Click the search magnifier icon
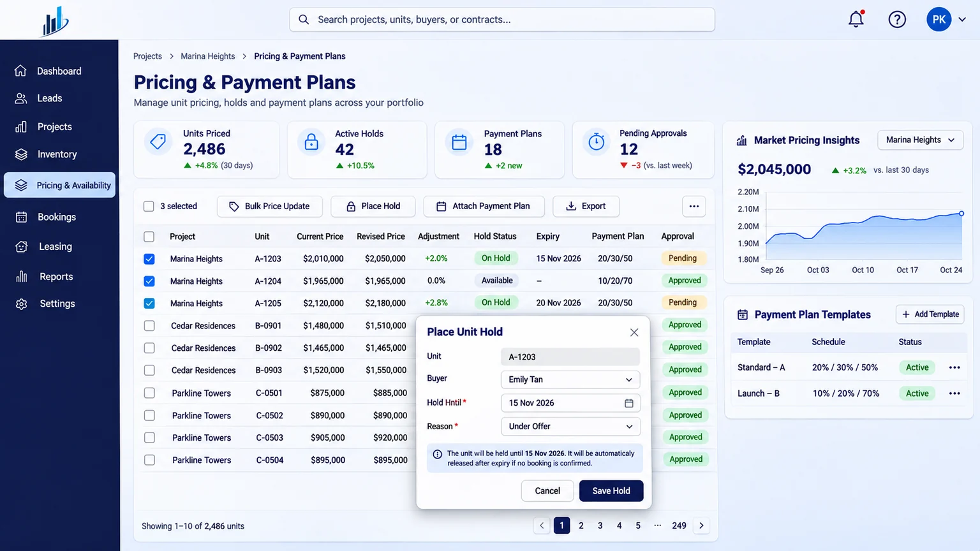This screenshot has width=980, height=551. point(304,20)
